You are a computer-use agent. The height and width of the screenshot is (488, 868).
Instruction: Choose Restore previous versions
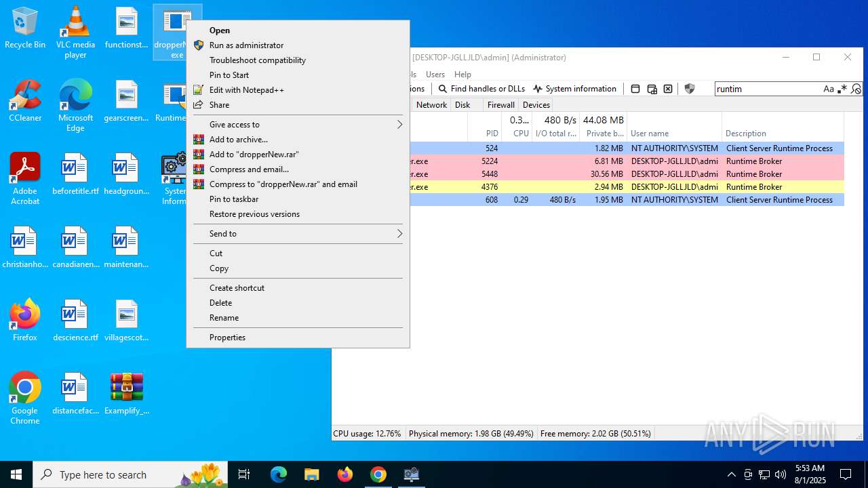tap(298, 214)
